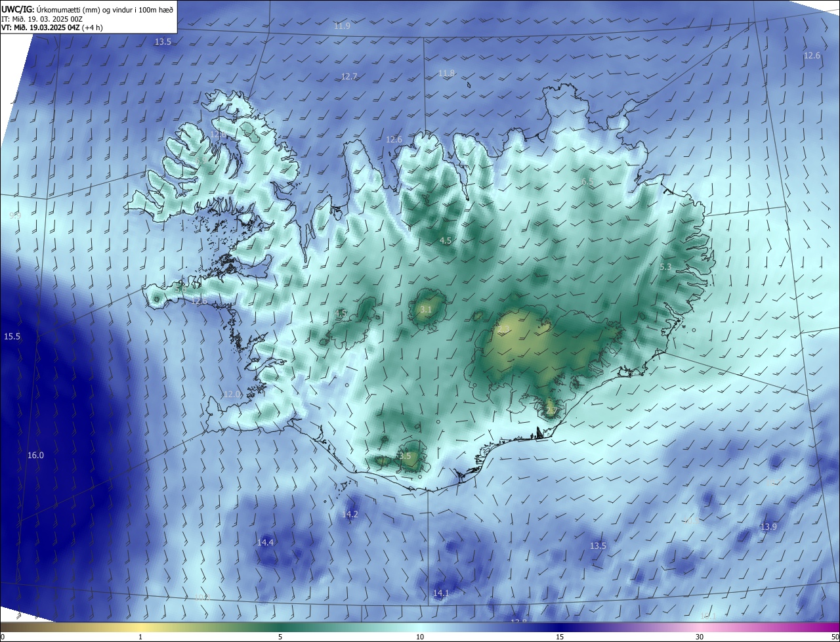840x642 pixels.
Task: Click the 11.9 value at the top of the map
Action: coord(342,26)
